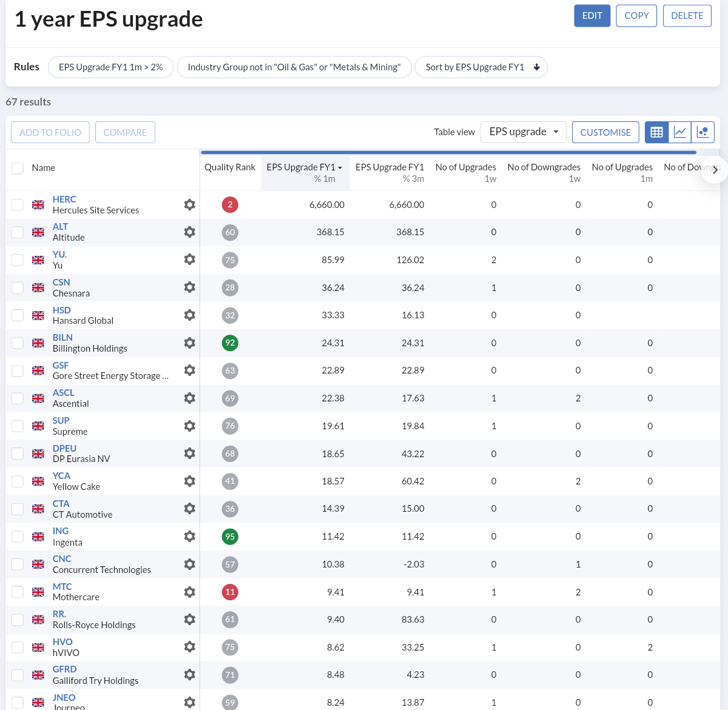
Task: Sort by the Quality Rank column
Action: pos(230,167)
